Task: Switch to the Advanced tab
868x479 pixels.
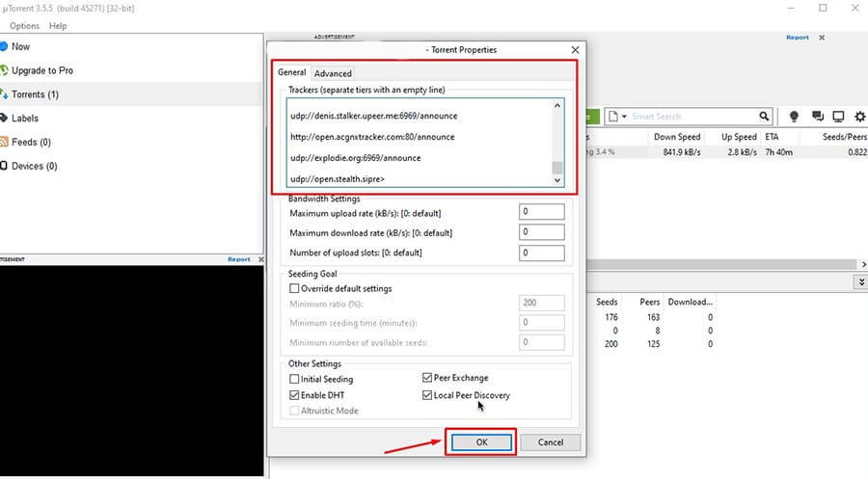Action: (x=333, y=73)
